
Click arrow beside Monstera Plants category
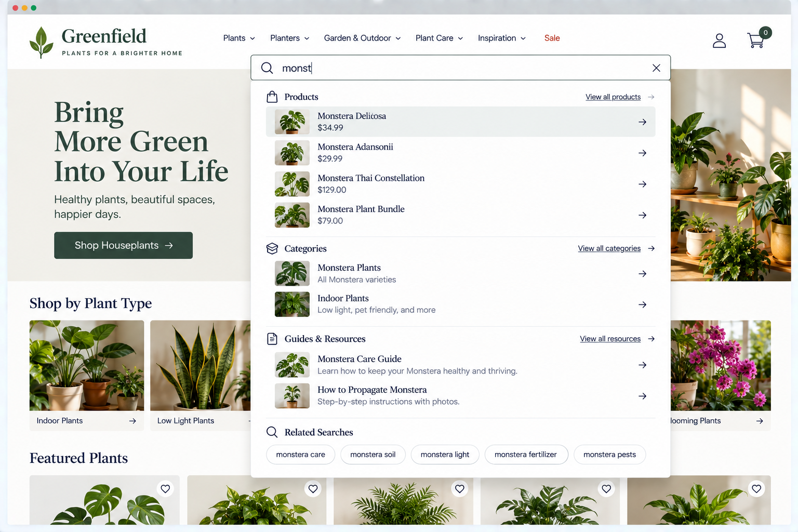coord(643,274)
